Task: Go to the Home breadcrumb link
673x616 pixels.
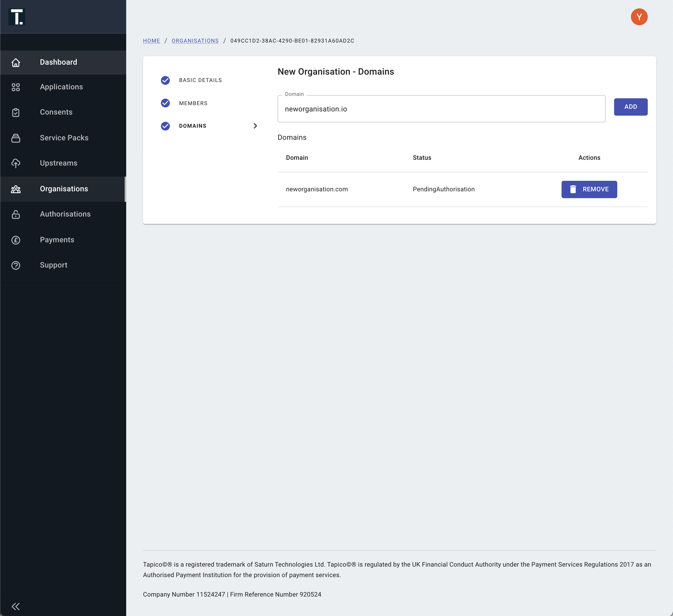Action: [151, 41]
